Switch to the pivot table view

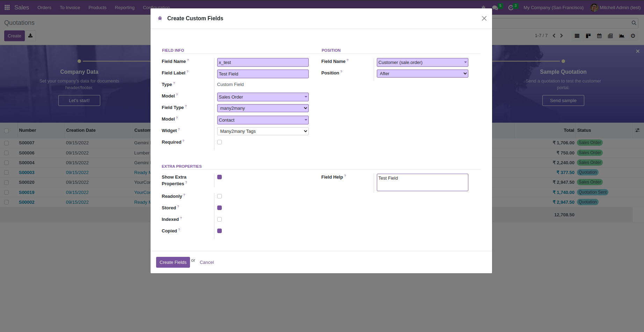pyautogui.click(x=610, y=36)
